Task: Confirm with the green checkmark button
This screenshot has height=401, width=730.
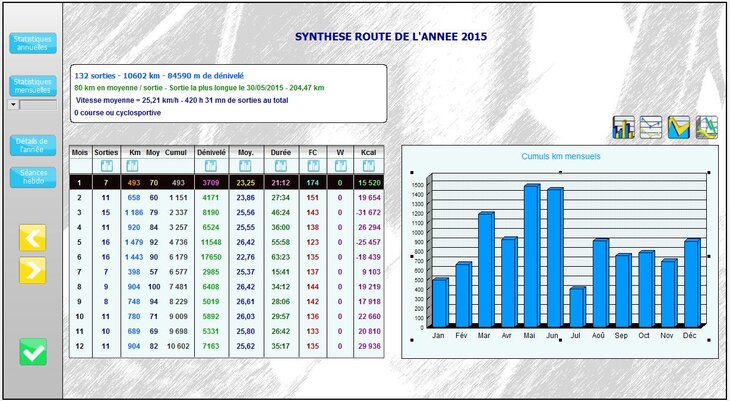Action: [33, 352]
